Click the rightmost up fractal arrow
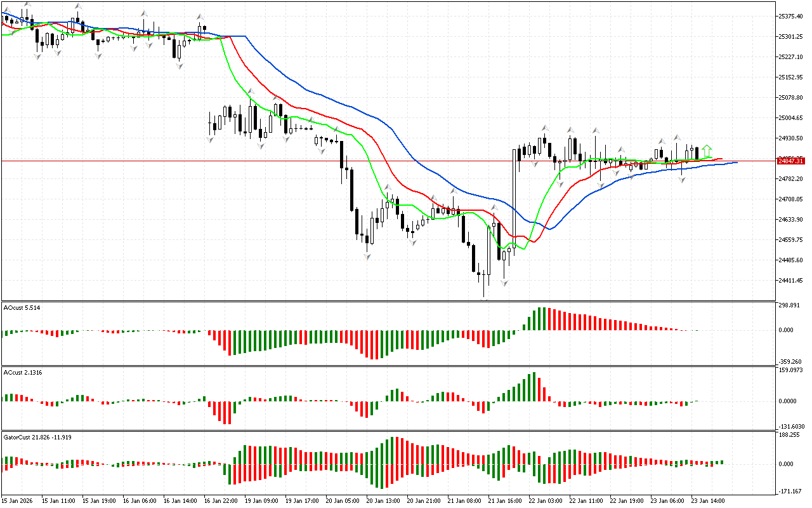The image size is (812, 508). tap(677, 137)
